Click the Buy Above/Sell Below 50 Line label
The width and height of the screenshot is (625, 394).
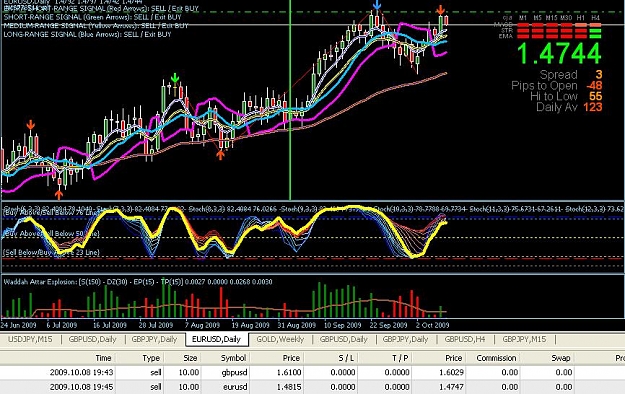click(x=51, y=234)
